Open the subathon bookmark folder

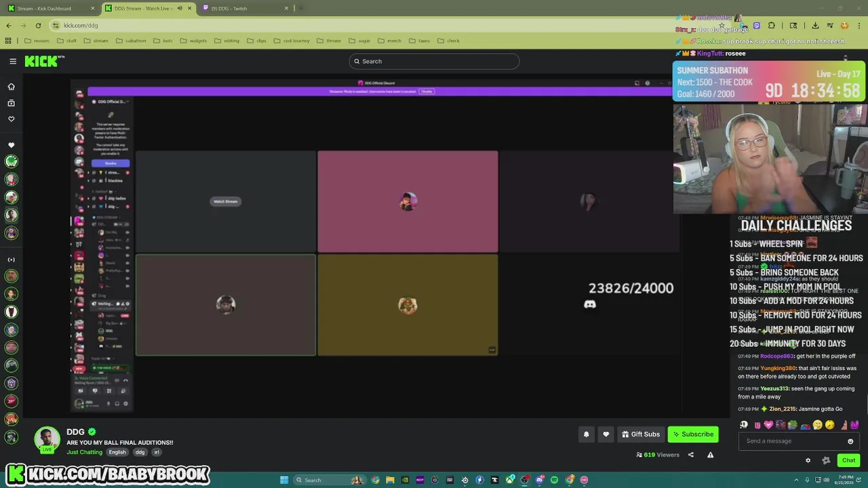coord(131,41)
